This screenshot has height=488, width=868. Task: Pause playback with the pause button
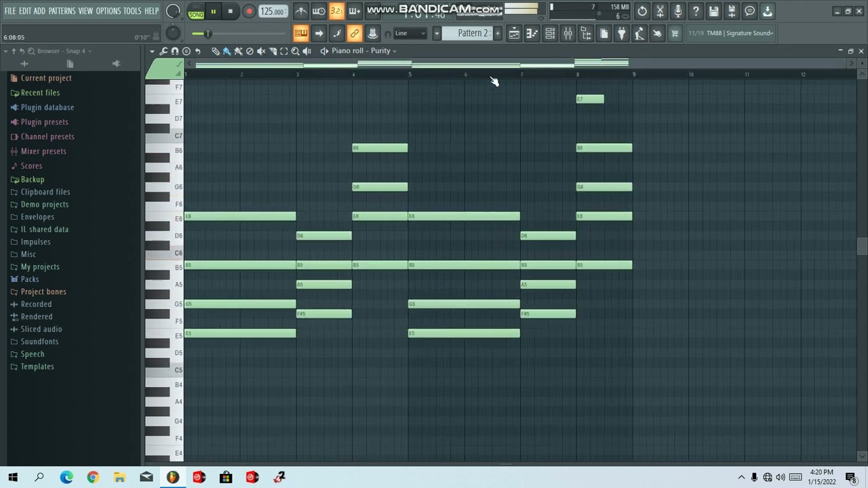tap(213, 12)
